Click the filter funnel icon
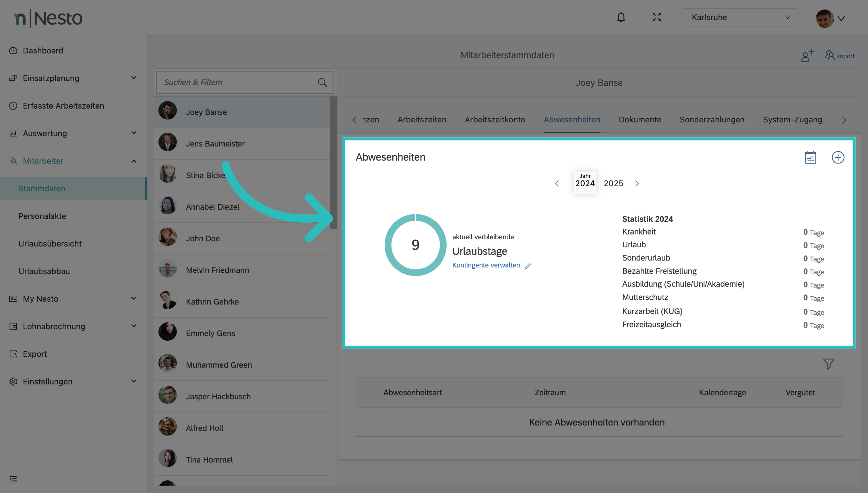This screenshot has width=868, height=493. (x=828, y=364)
